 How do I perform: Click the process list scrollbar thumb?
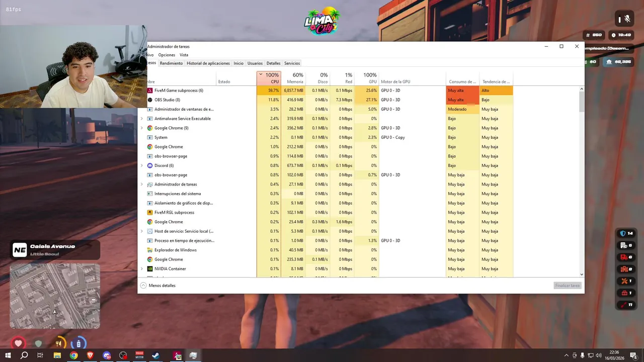582,102
